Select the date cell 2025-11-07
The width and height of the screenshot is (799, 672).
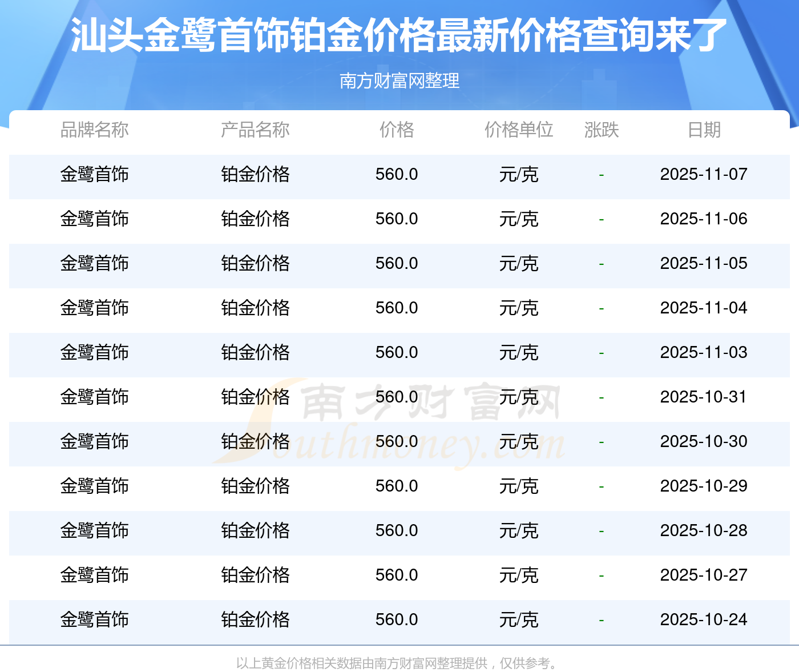coord(704,174)
